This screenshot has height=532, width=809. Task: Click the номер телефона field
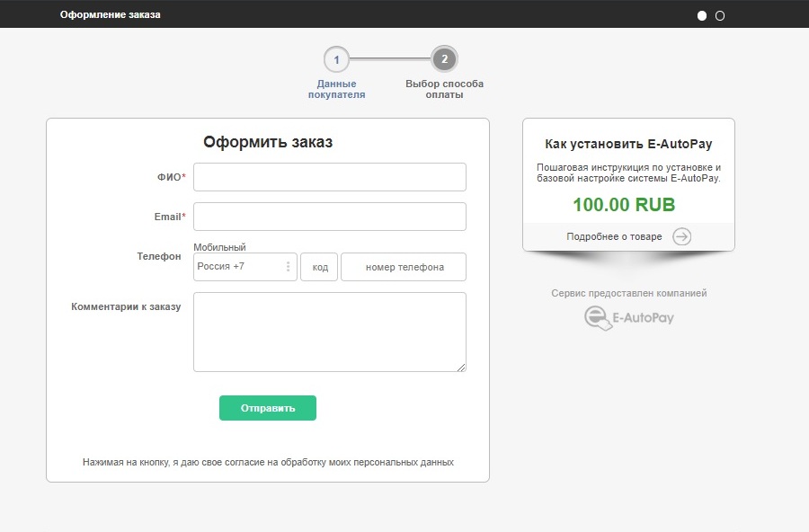click(404, 267)
